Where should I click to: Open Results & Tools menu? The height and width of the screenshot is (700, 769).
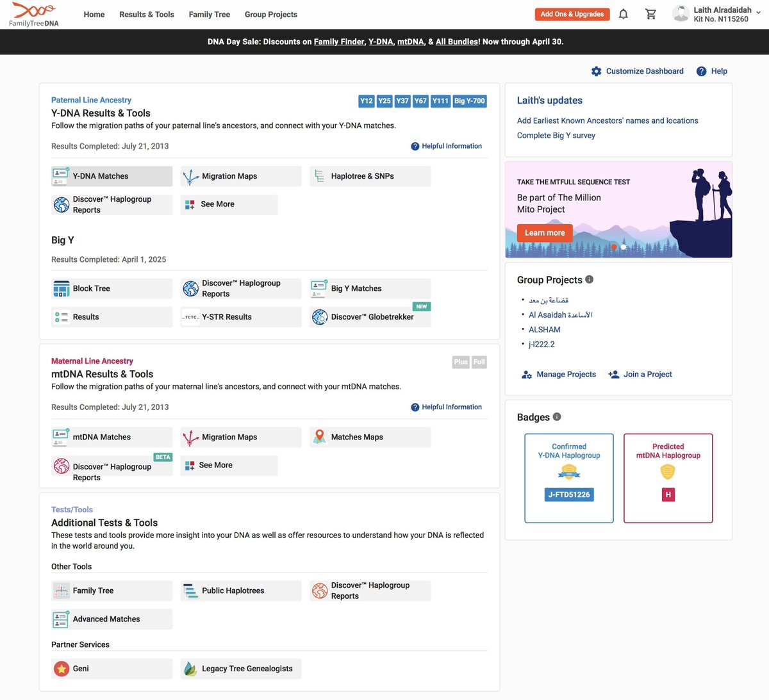[x=147, y=14]
